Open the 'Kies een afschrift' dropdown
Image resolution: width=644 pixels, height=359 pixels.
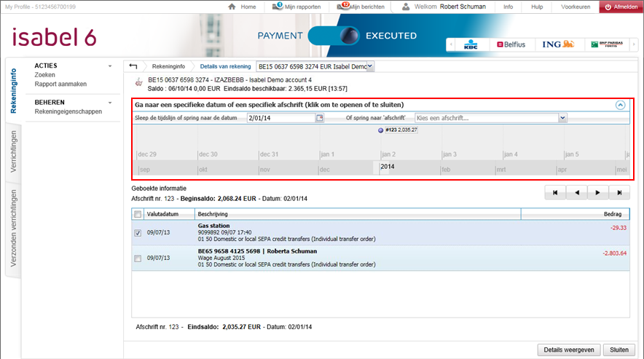pos(562,117)
